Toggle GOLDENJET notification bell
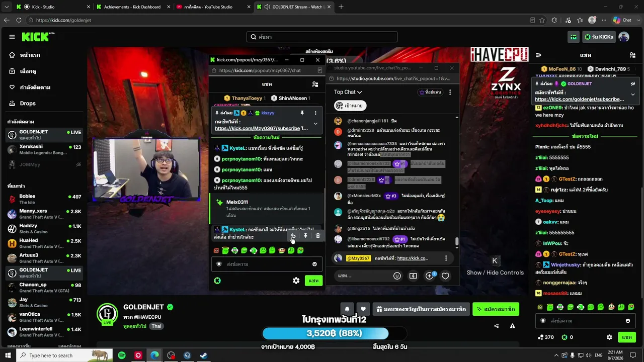644x362 pixels. (347, 309)
